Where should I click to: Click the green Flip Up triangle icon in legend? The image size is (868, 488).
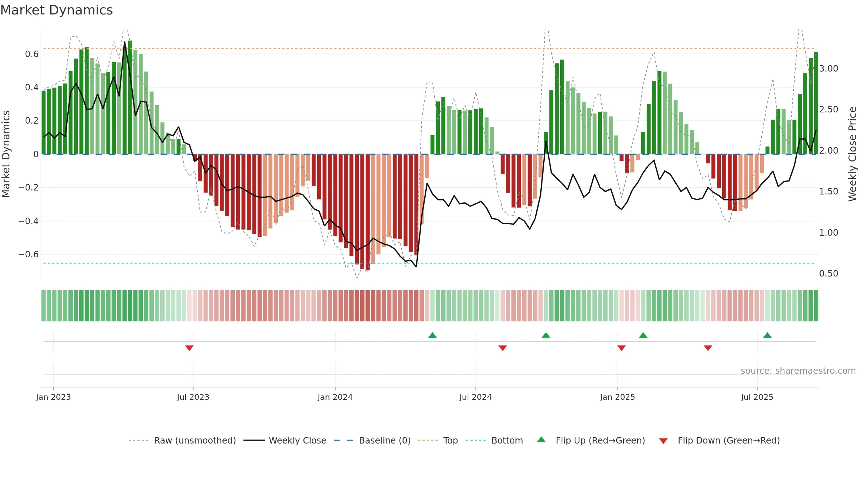click(541, 440)
